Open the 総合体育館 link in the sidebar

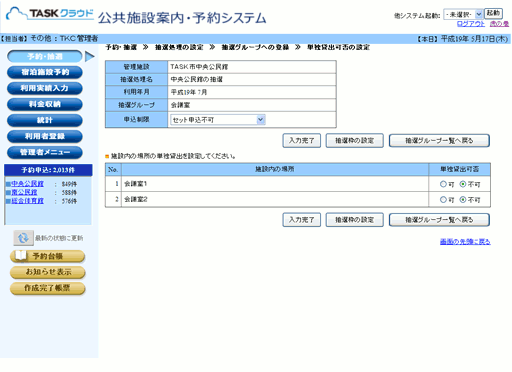pos(27,201)
